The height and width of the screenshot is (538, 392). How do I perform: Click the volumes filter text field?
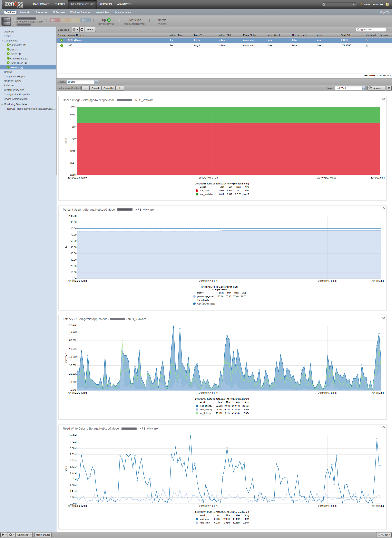click(372, 29)
